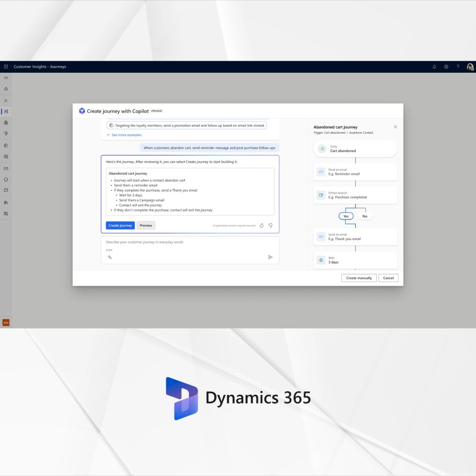This screenshot has width=476, height=476.
Task: Open the sidebar phone notification icon
Action: click(6, 179)
